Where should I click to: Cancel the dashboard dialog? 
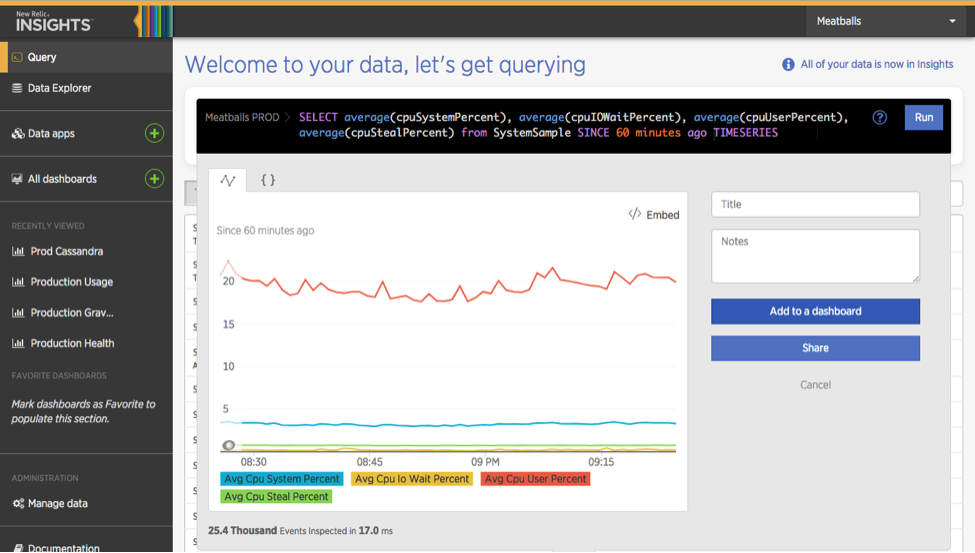click(x=815, y=385)
